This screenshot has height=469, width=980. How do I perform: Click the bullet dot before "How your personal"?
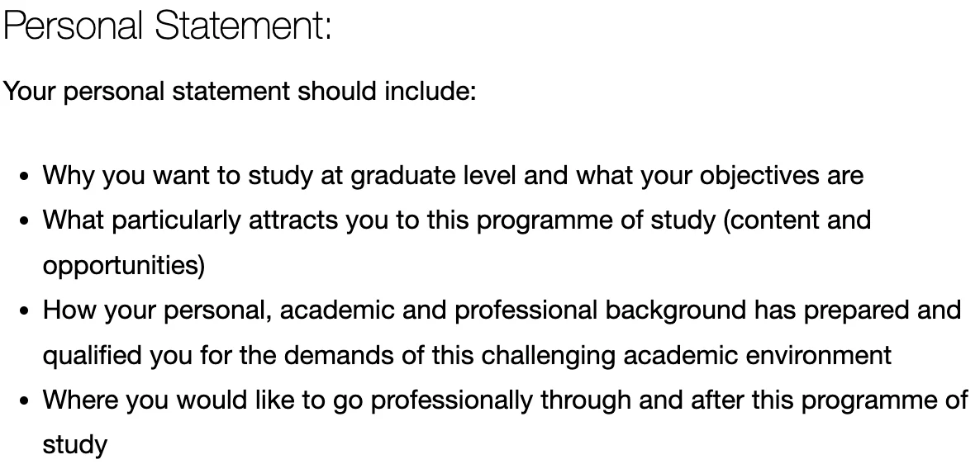(26, 311)
